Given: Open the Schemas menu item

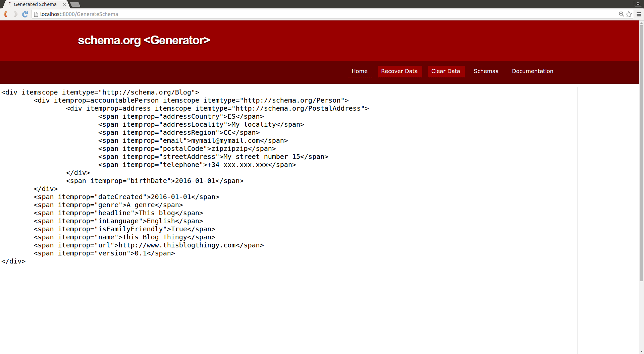Looking at the screenshot, I should point(486,71).
